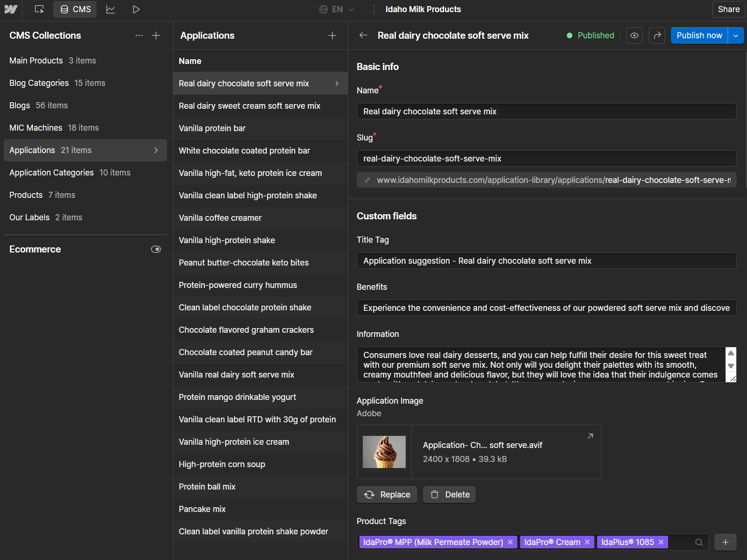This screenshot has width=747, height=560.
Task: Expand the Publish now dropdown arrow
Action: [x=736, y=35]
